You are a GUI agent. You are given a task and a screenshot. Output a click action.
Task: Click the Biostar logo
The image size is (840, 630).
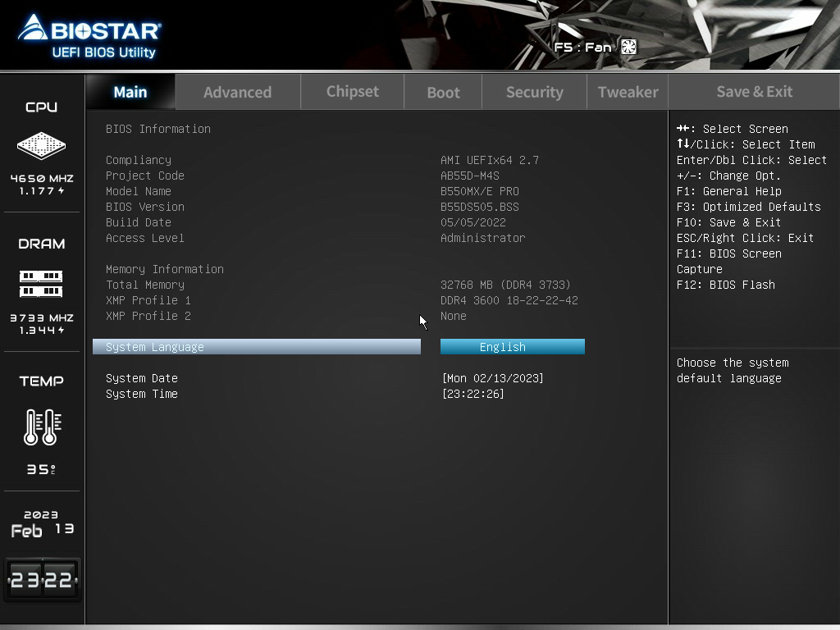coord(89,28)
